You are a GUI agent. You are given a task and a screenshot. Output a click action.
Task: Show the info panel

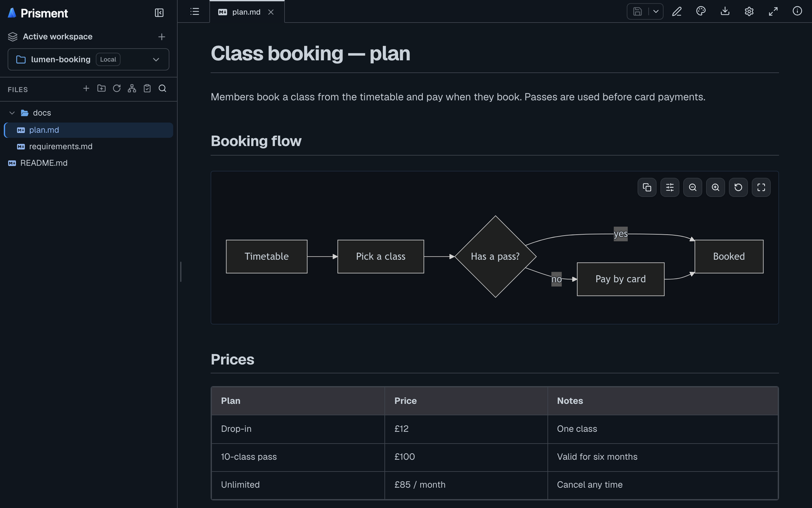point(797,12)
